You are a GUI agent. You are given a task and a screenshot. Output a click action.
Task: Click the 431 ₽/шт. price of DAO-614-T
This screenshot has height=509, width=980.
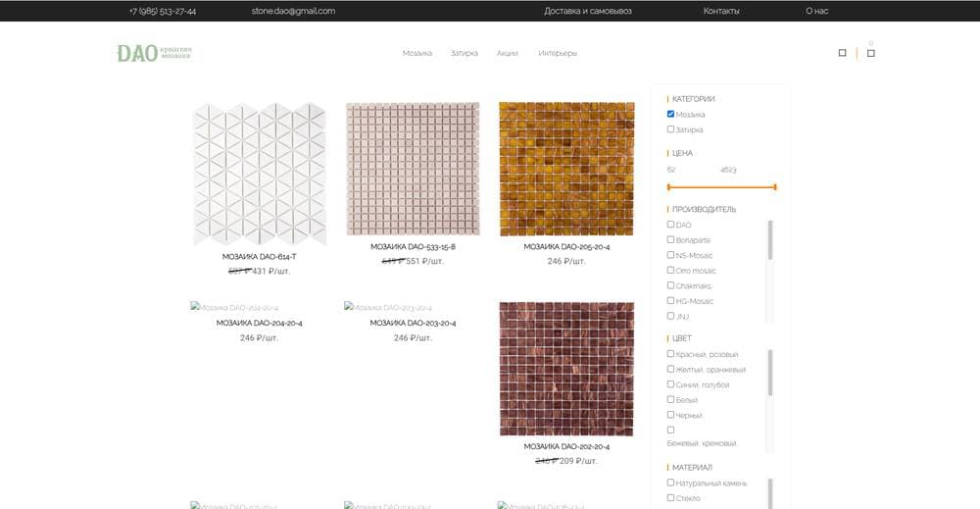[x=271, y=271]
